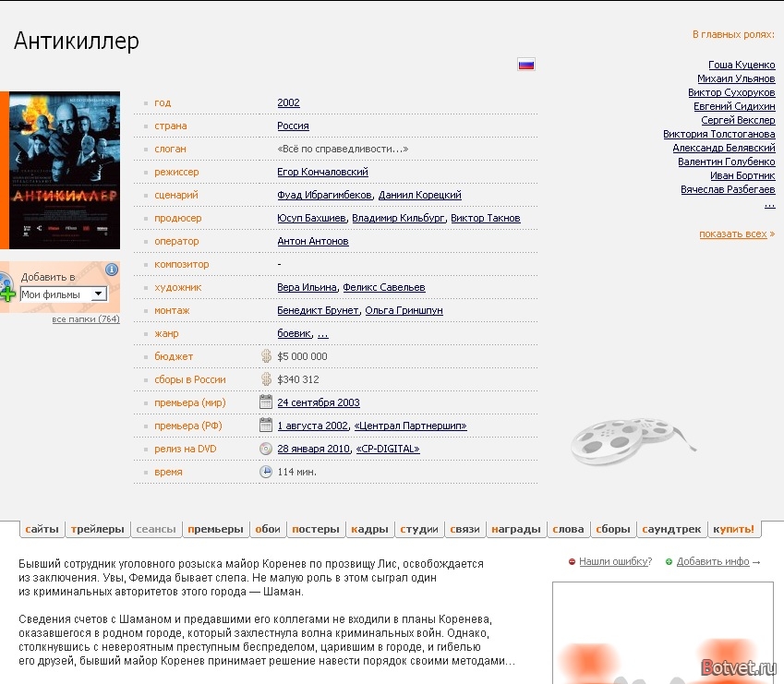
Task: Click the calendar icon for премьера (мир)
Action: 266,402
